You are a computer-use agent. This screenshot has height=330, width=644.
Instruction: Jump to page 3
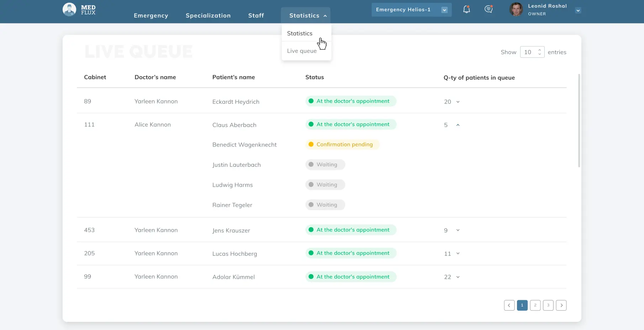point(548,305)
